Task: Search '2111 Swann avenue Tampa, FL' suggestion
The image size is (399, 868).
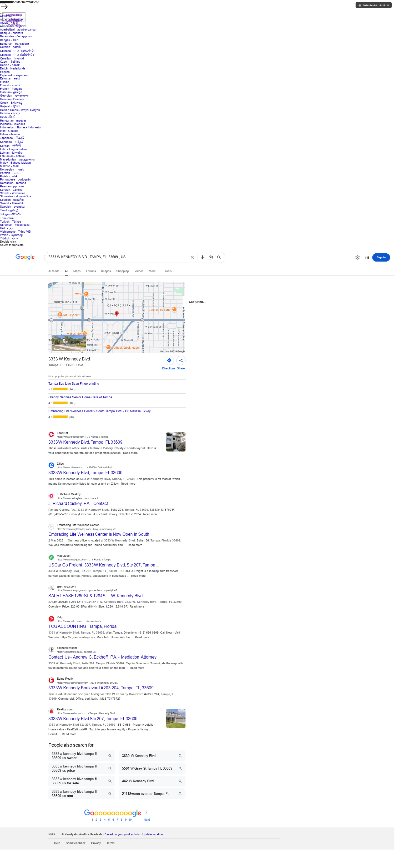Action: 152,794
